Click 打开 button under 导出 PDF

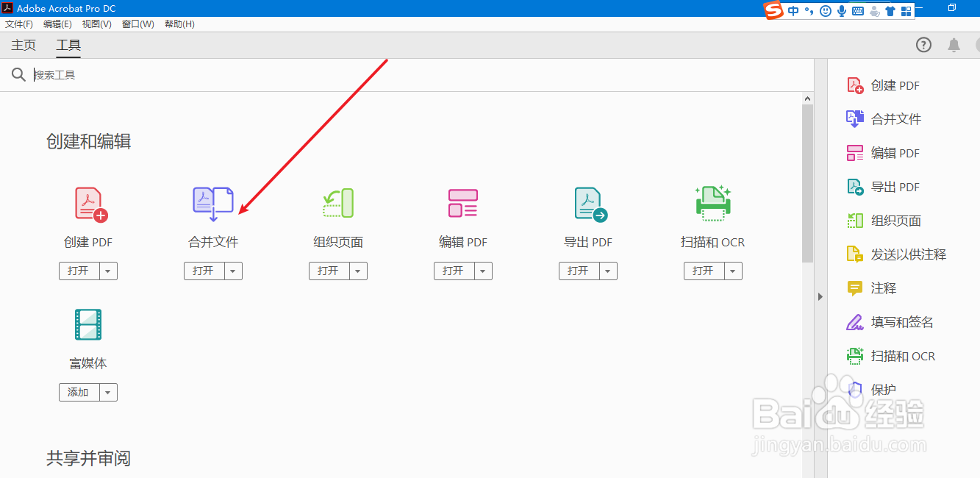coord(579,271)
